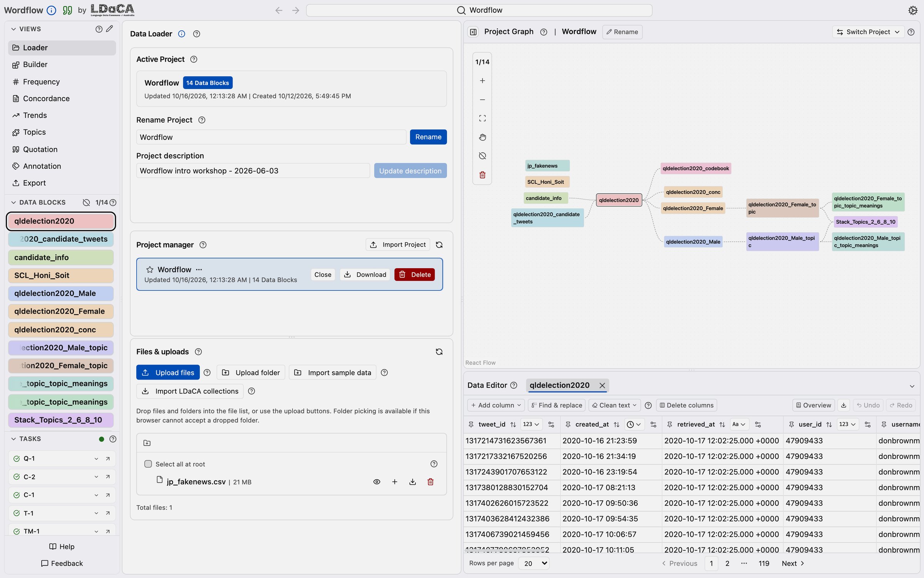
Task: Download the data editor table
Action: pyautogui.click(x=844, y=405)
